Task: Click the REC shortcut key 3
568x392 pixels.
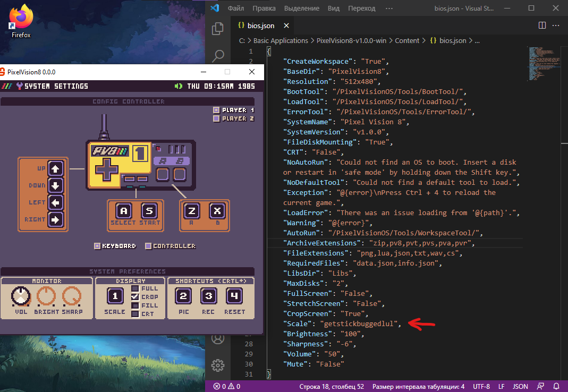Action: (209, 296)
